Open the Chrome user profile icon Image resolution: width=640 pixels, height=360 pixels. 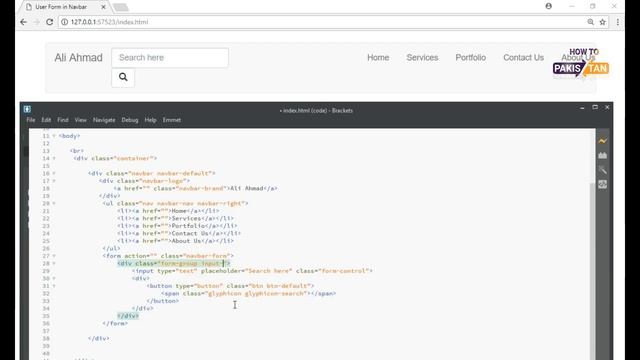click(x=549, y=6)
